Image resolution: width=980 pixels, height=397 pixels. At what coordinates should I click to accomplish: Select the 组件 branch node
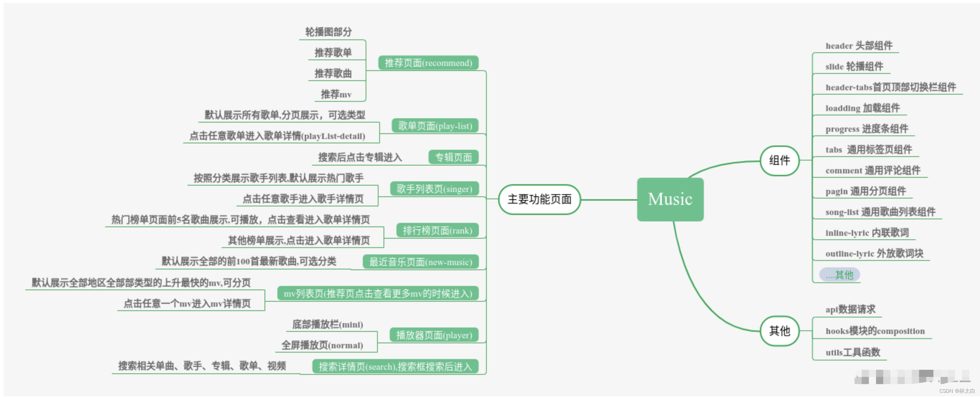pos(780,161)
